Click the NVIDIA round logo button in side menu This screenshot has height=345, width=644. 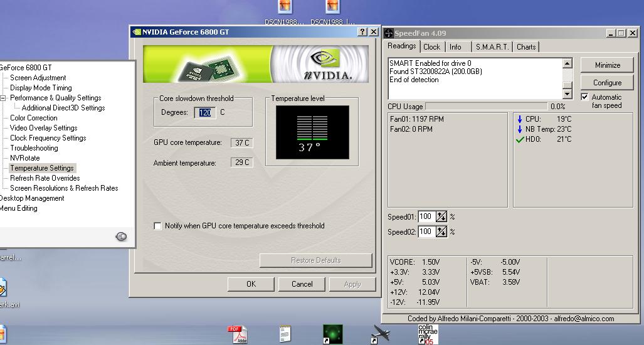[121, 236]
